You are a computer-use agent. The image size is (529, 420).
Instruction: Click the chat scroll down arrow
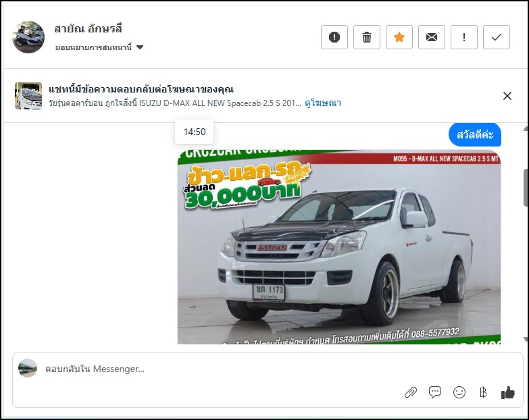pos(526,339)
